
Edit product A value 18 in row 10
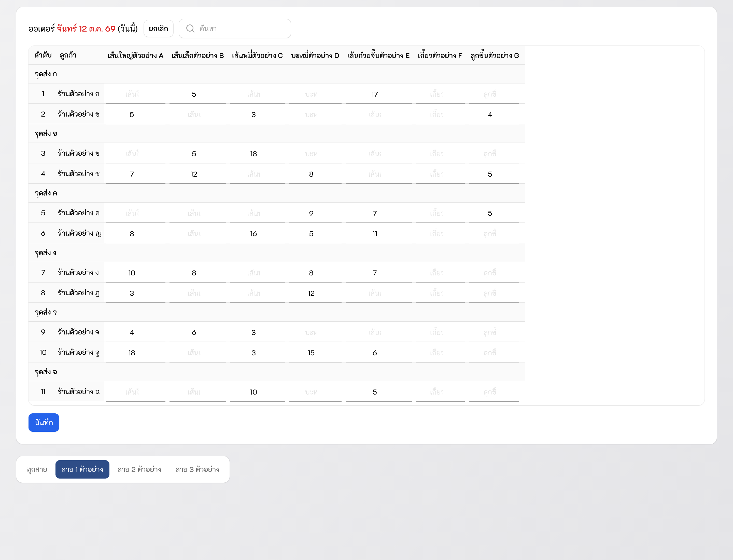135,353
